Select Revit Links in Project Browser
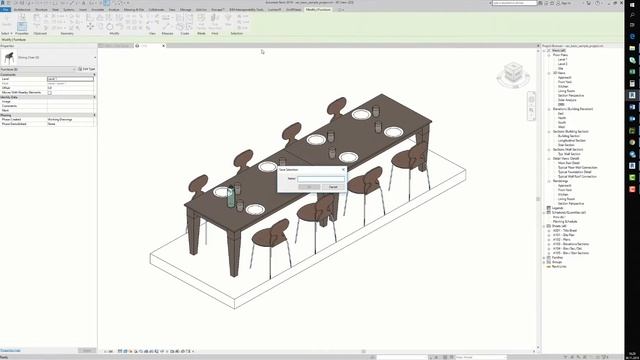 559,267
